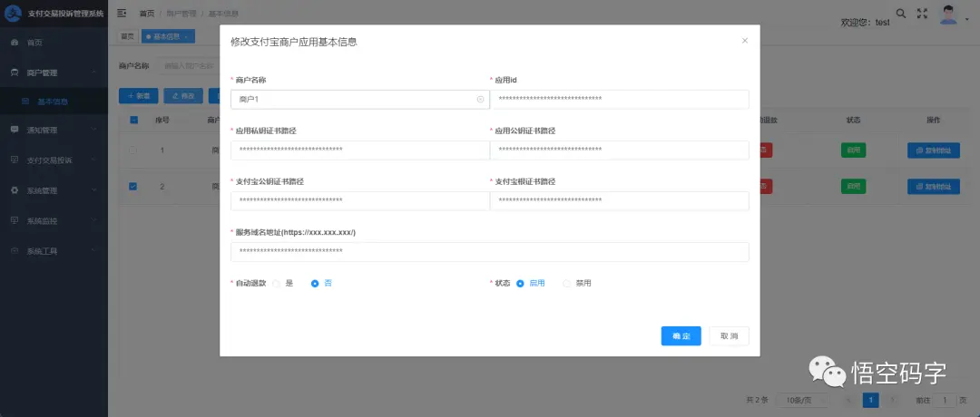Image resolution: width=980 pixels, height=417 pixels.
Task: Click 复制地址 button for row 2
Action: tap(933, 186)
